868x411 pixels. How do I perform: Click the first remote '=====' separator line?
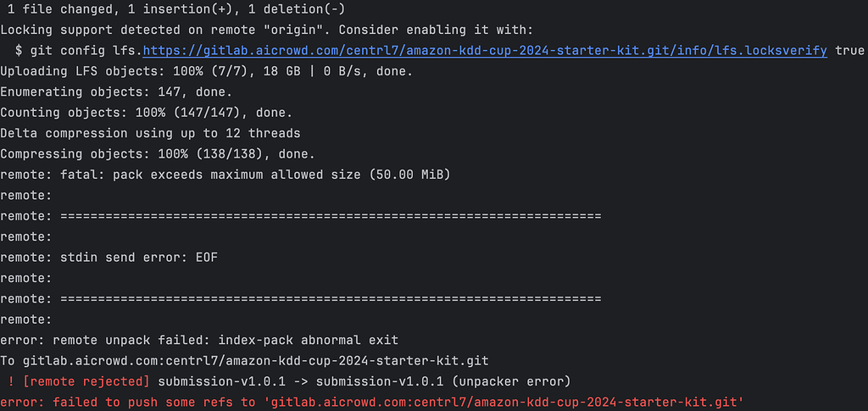click(x=301, y=216)
